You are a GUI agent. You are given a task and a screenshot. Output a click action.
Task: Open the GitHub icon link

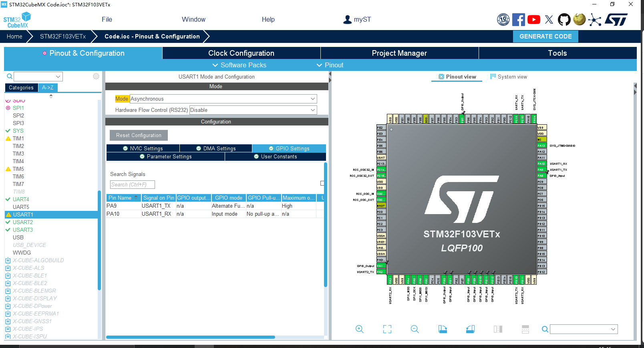[564, 19]
